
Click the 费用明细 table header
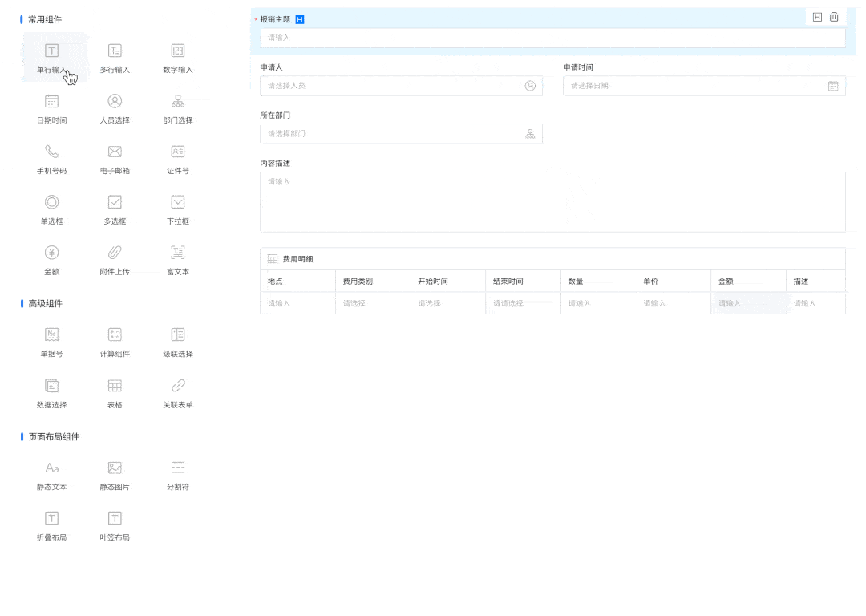point(552,258)
